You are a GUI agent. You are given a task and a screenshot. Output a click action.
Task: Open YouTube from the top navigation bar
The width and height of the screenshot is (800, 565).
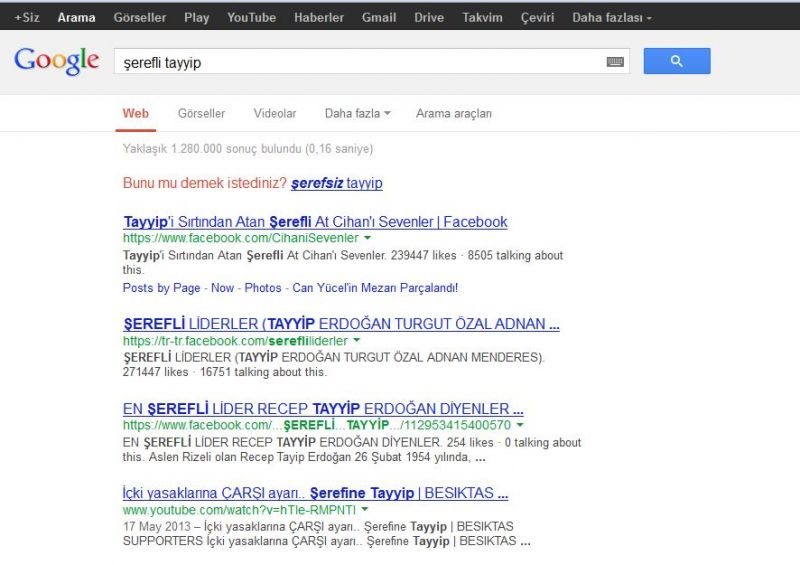tap(251, 17)
